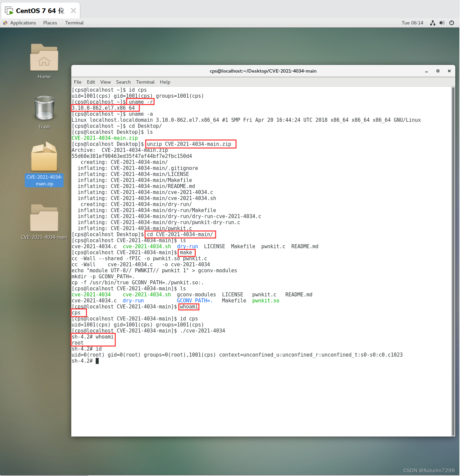Click the Applications menu foot icon
The width and height of the screenshot is (460, 476).
(x=5, y=23)
